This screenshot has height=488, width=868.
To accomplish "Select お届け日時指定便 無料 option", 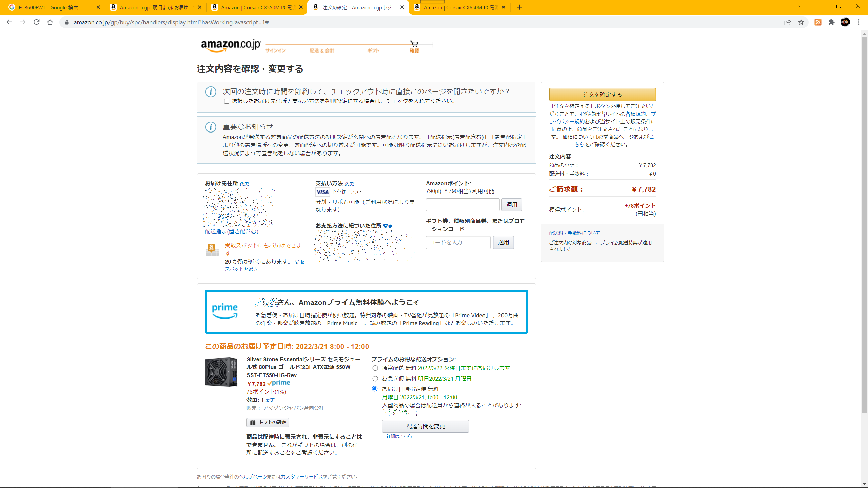I will coord(375,389).
